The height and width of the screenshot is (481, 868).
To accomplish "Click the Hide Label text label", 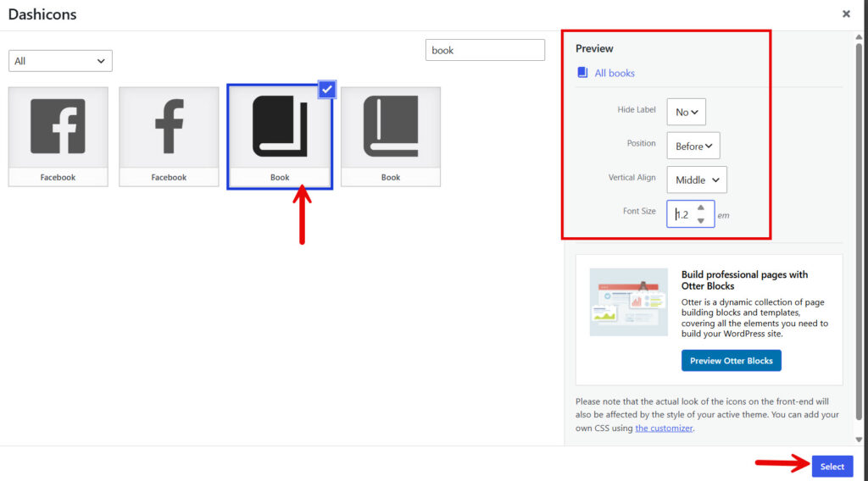I will [637, 109].
